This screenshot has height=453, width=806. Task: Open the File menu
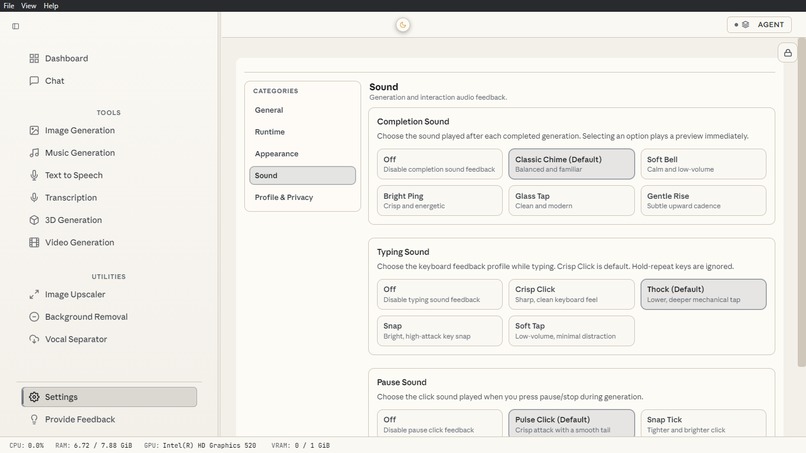(9, 6)
